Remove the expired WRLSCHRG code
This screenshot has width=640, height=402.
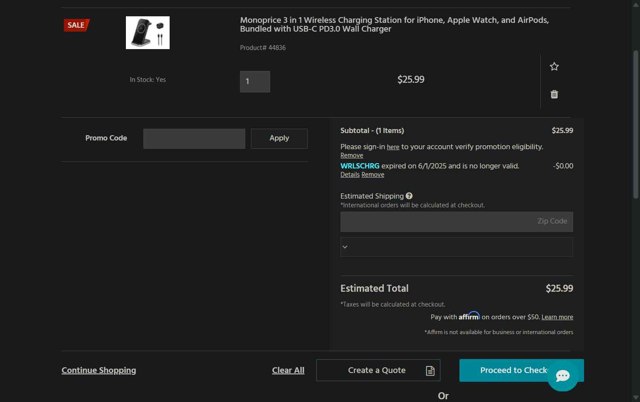point(373,175)
